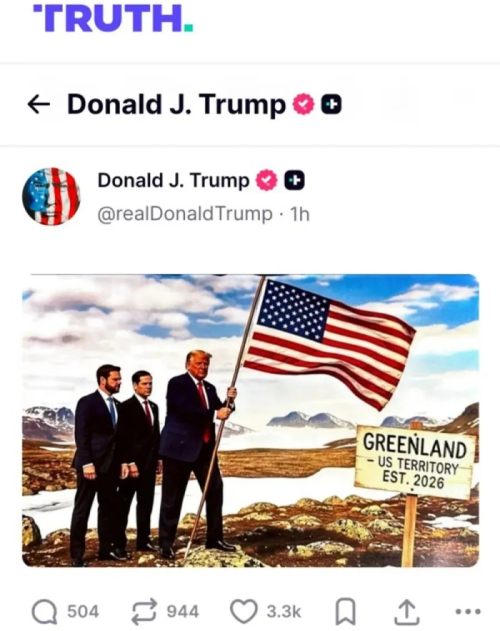Image resolution: width=500 pixels, height=631 pixels.
Task: Open the reply comment bubble icon
Action: coord(45,611)
